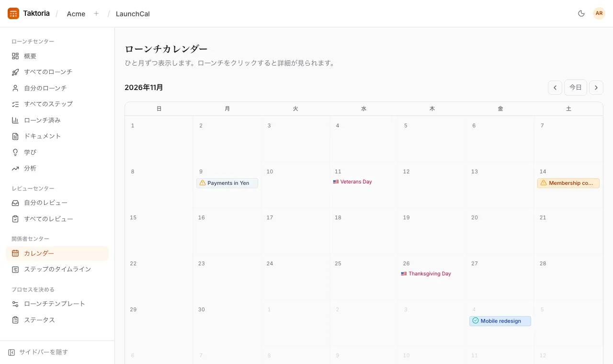Image resolution: width=613 pixels, height=364 pixels.
Task: Click the lightbulb icon for 学び
Action: (15, 152)
